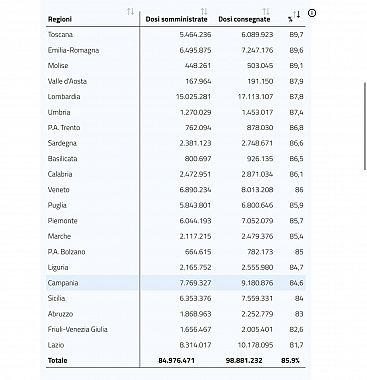Click the P.A. Bolzano row
Viewport: 367px width, 380px height.
176,252
